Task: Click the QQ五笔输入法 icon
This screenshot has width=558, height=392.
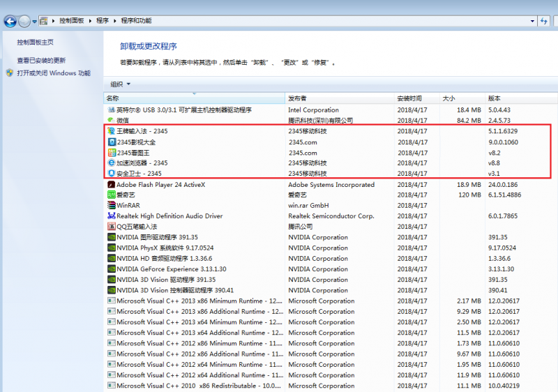Action: (x=112, y=226)
